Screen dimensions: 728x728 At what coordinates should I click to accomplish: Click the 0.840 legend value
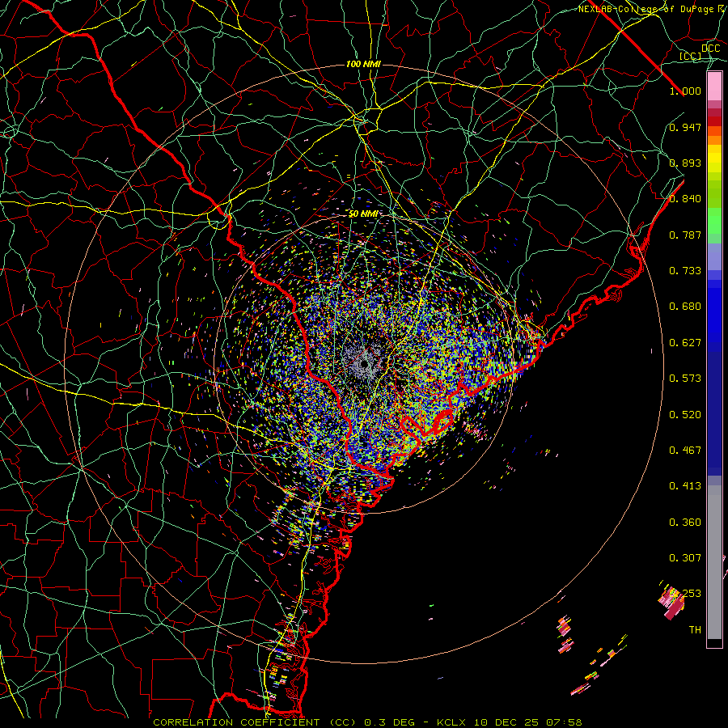coord(685,199)
